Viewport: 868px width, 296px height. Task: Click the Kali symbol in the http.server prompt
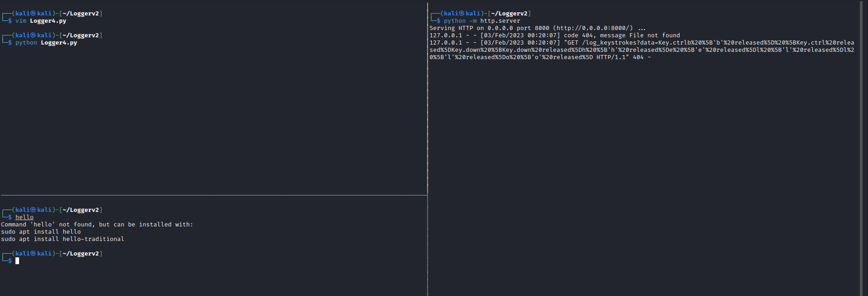(x=461, y=14)
